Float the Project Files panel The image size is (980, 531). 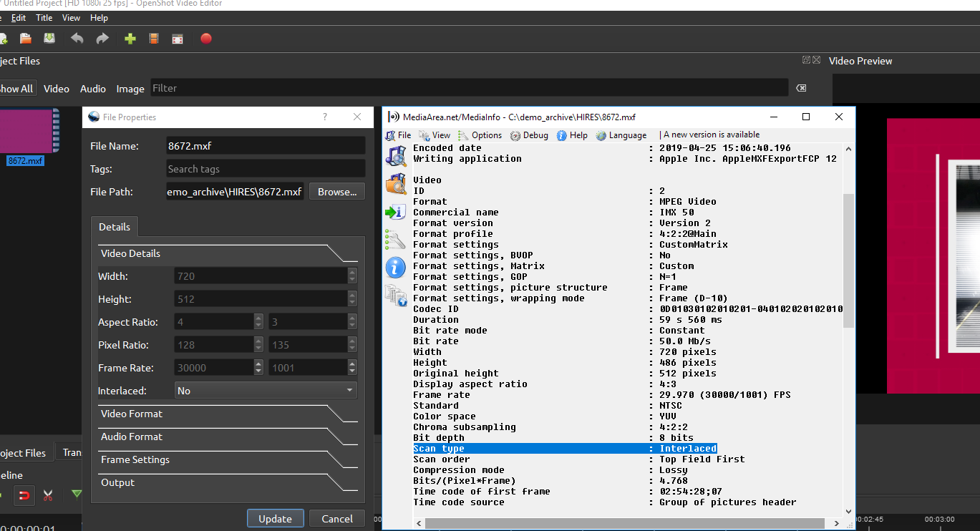(806, 60)
